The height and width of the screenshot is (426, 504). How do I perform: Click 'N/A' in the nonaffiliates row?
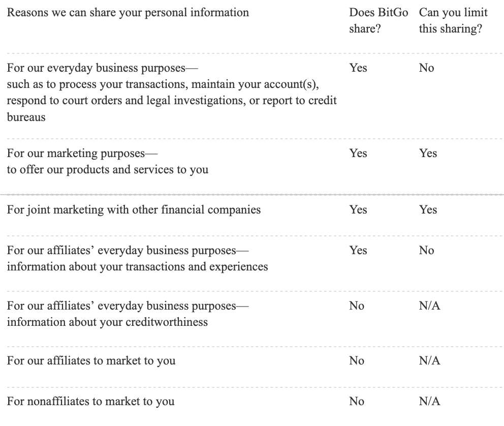(429, 401)
